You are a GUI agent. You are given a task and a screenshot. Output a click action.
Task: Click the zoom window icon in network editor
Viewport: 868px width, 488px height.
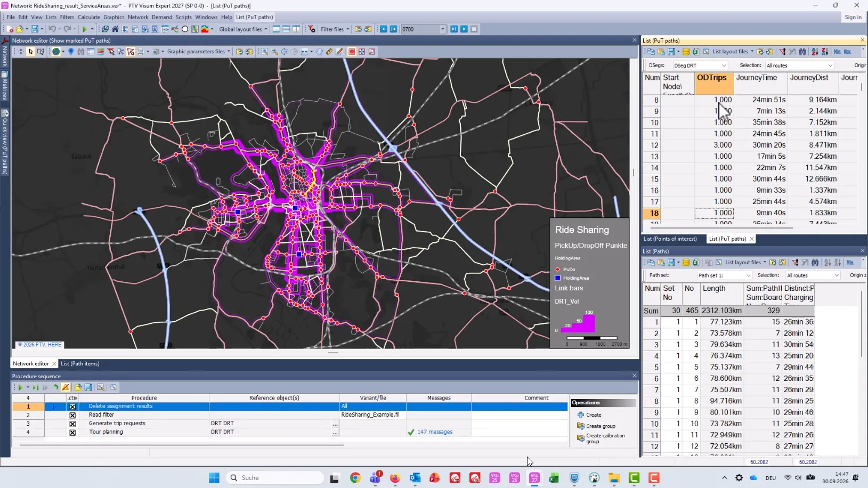point(264,52)
